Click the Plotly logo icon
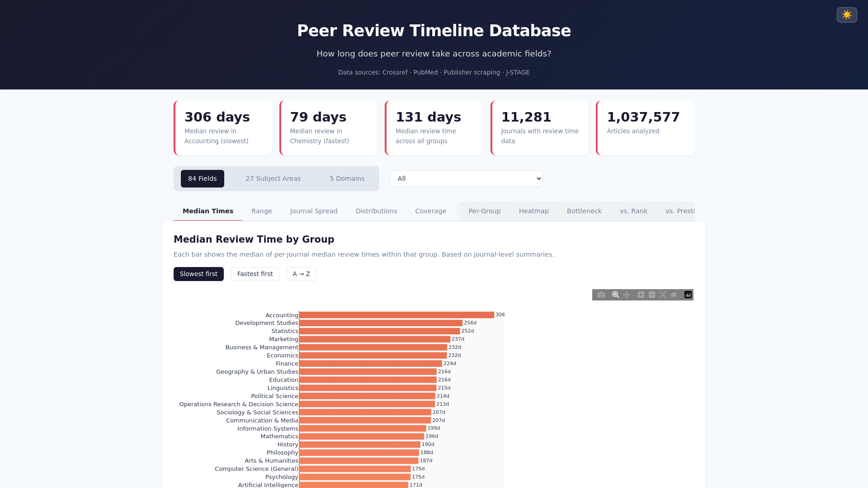 coord(688,295)
